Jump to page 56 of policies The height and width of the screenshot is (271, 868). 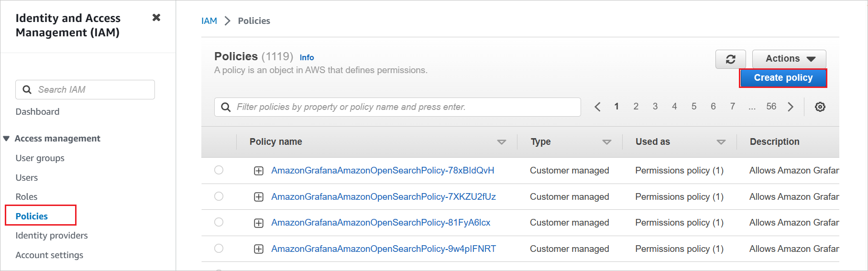(x=771, y=107)
